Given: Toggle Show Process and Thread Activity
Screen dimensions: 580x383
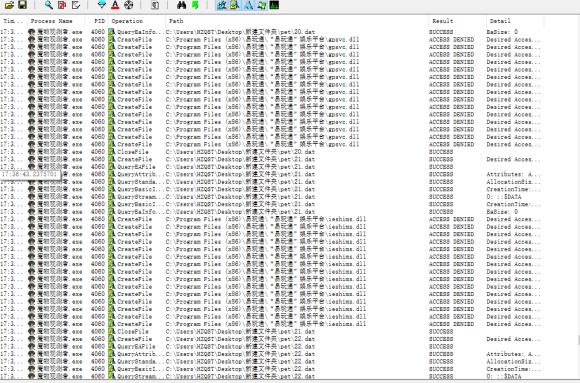Looking at the screenshot, I should (262, 5).
